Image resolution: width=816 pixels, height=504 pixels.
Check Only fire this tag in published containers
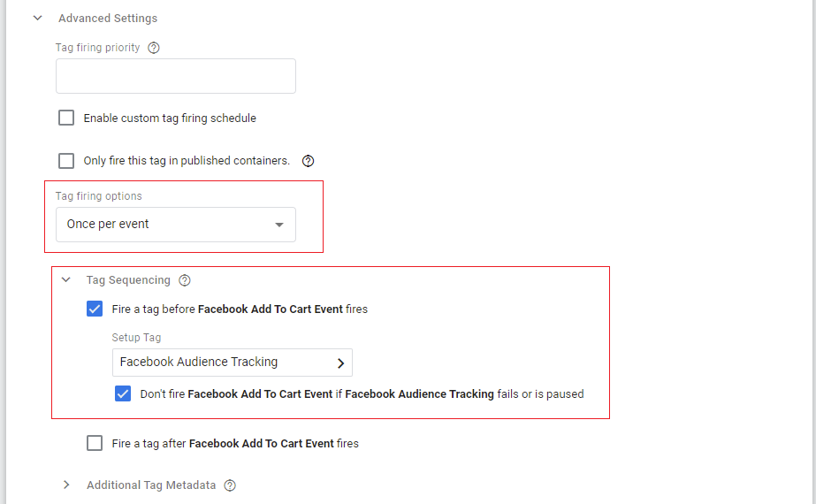(x=66, y=161)
